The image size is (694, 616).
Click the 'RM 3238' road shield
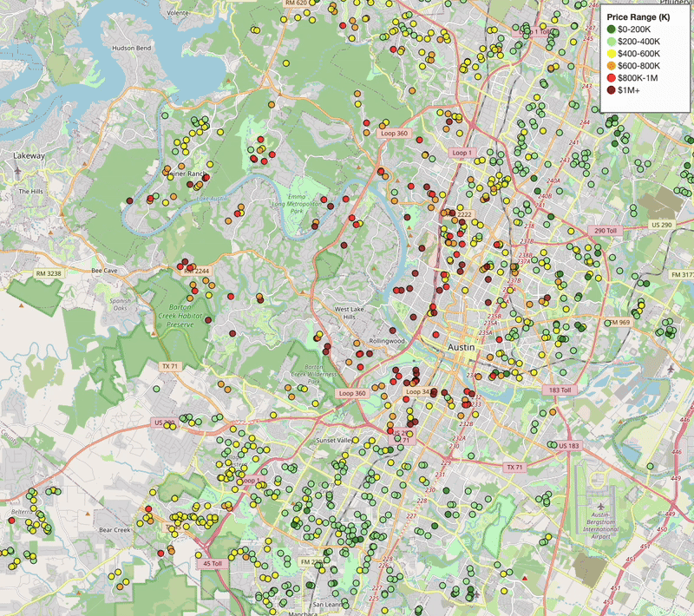click(49, 273)
